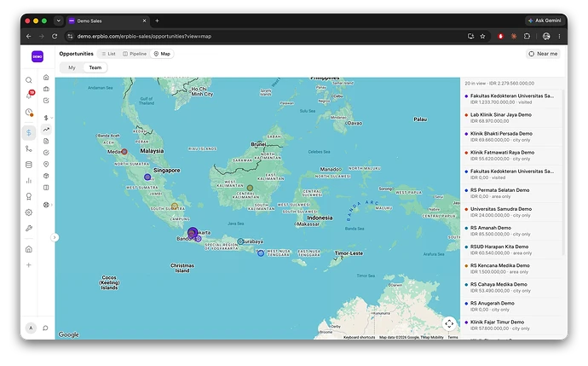Open RS Permata Selatan Demo
Viewport: 588px width, 366px height.
click(x=512, y=194)
